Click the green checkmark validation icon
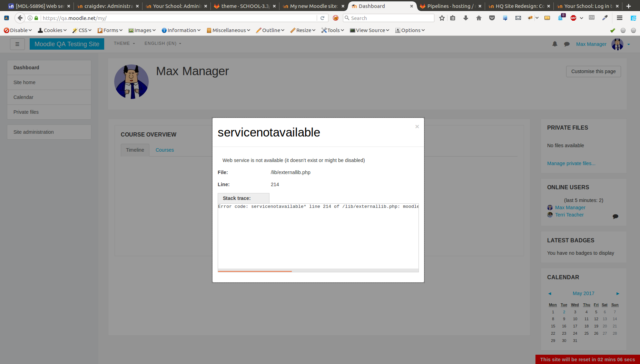Image resolution: width=640 pixels, height=364 pixels. tap(613, 30)
